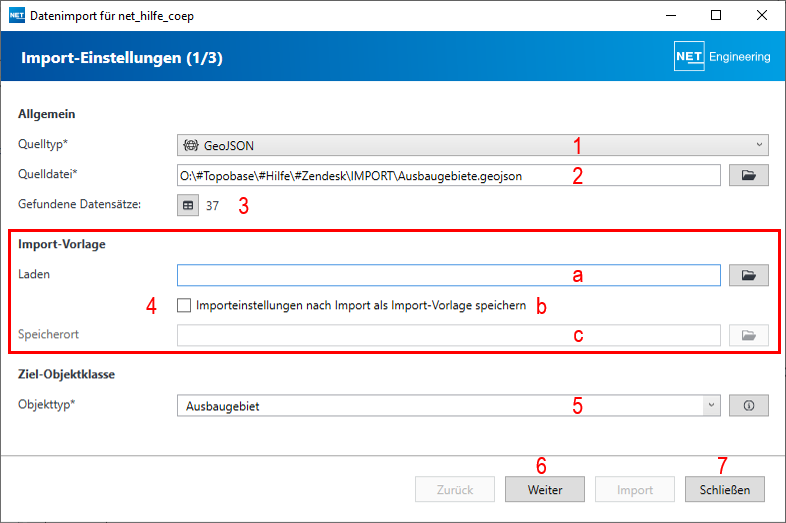Open the Speicherort folder browse button
This screenshot has height=523, width=786.
pos(748,335)
